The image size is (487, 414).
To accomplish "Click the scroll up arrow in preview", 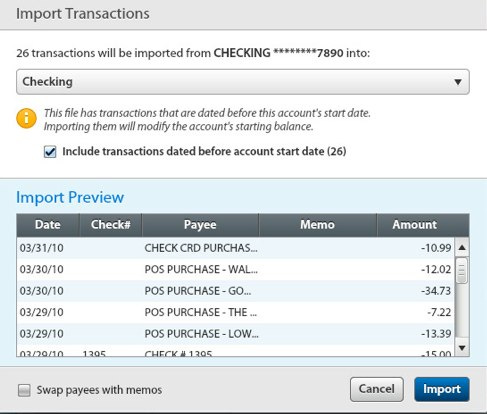I will point(462,247).
